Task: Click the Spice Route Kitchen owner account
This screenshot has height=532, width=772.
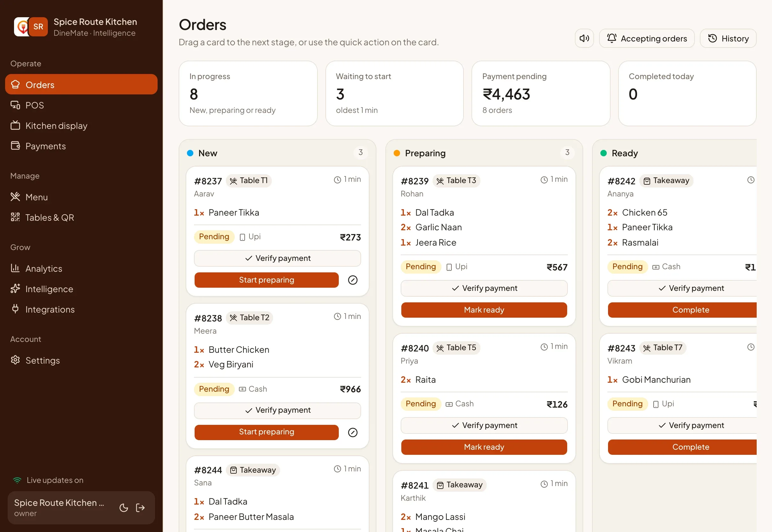Action: point(59,507)
